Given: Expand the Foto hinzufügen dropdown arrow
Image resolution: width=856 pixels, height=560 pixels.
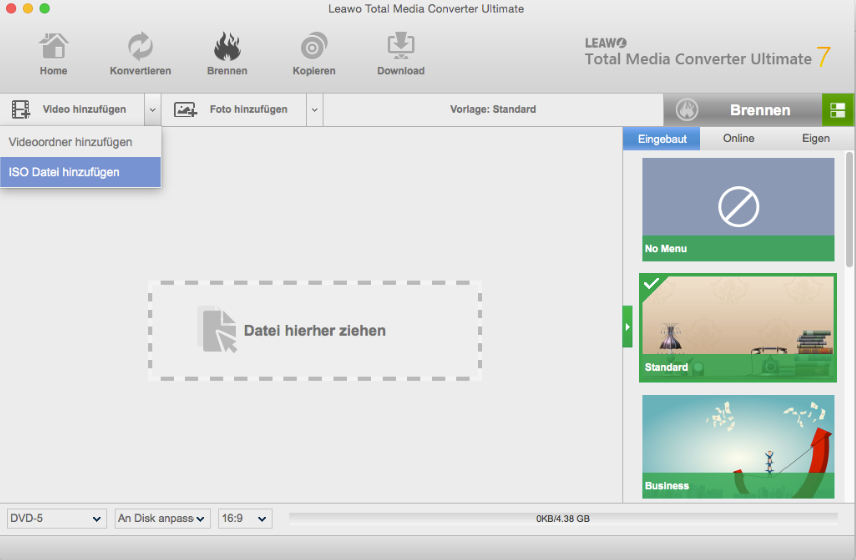Looking at the screenshot, I should click(x=314, y=110).
